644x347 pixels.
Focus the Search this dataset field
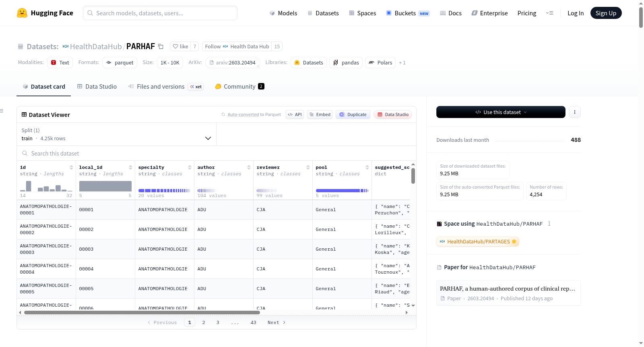(x=217, y=153)
